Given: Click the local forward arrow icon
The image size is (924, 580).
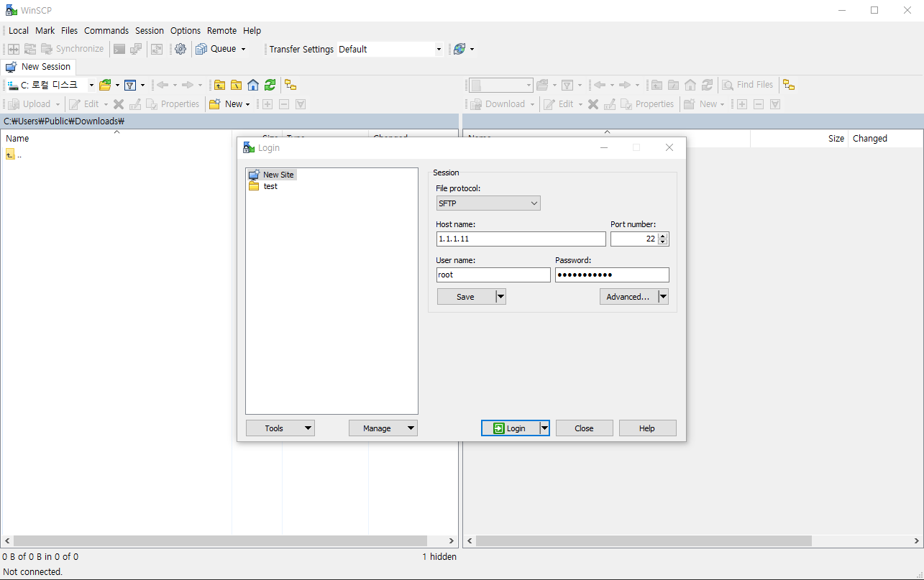Looking at the screenshot, I should click(x=188, y=85).
